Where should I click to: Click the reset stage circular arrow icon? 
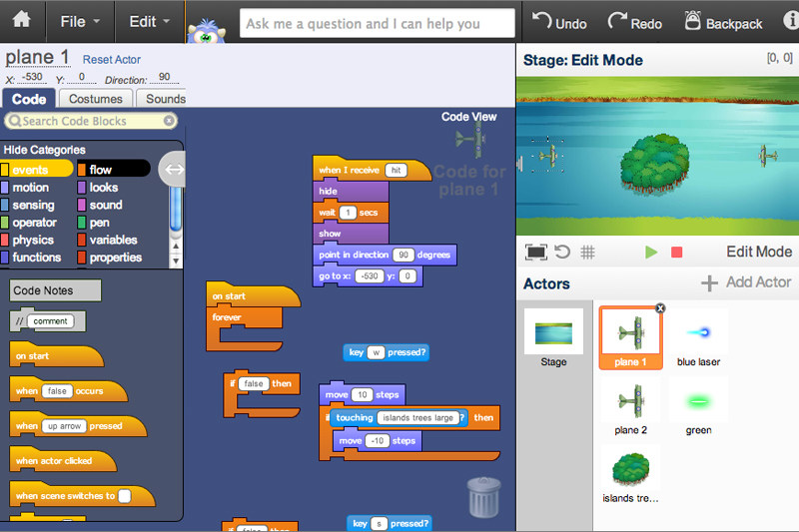[x=562, y=253]
